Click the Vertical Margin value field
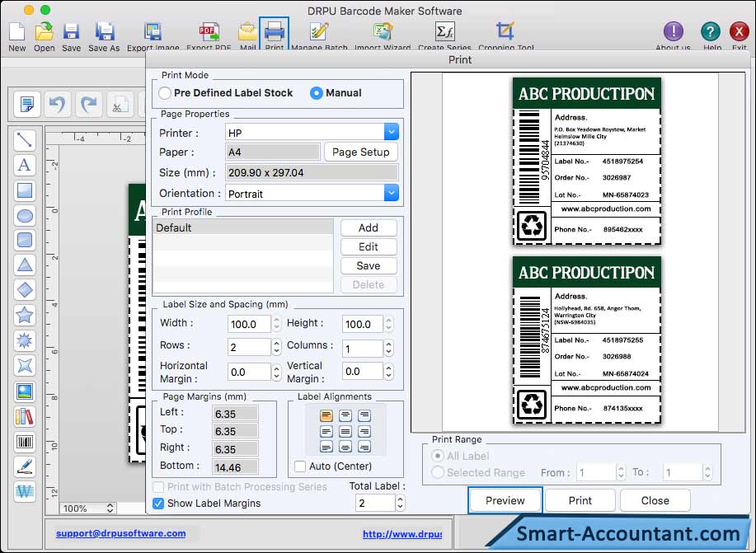 pyautogui.click(x=363, y=371)
